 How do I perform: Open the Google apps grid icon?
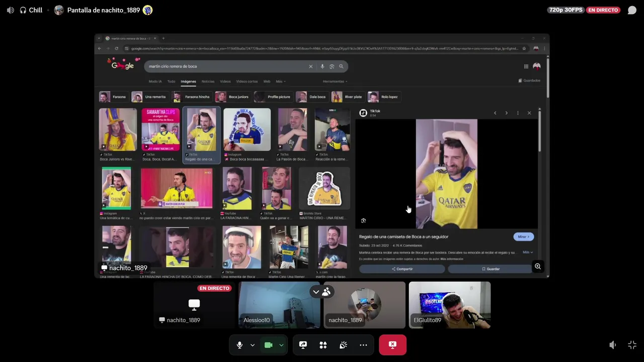[526, 66]
